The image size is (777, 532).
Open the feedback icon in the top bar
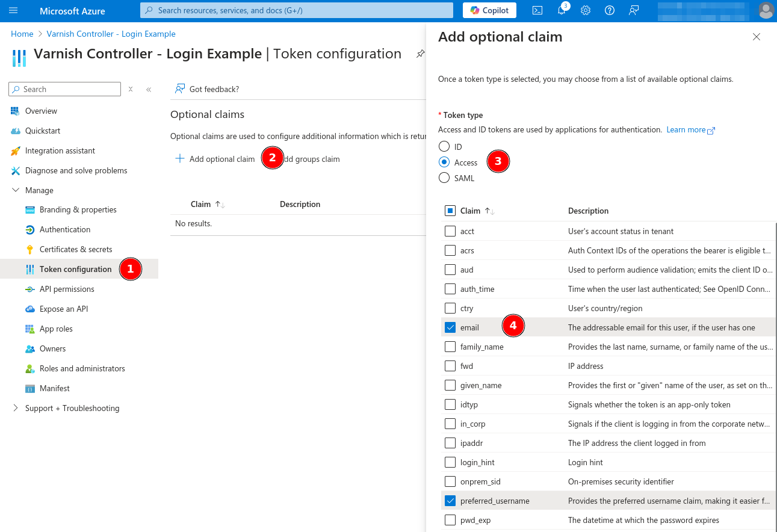coord(634,10)
